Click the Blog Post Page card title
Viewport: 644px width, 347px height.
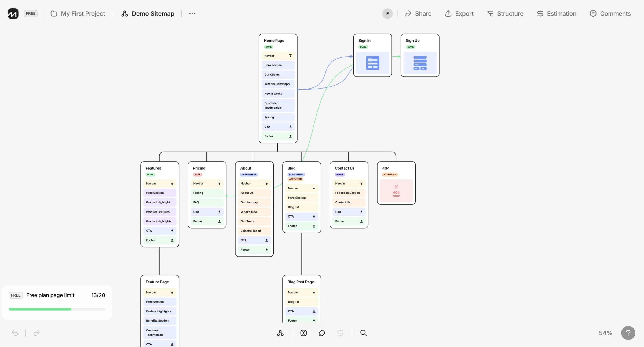coord(301,282)
